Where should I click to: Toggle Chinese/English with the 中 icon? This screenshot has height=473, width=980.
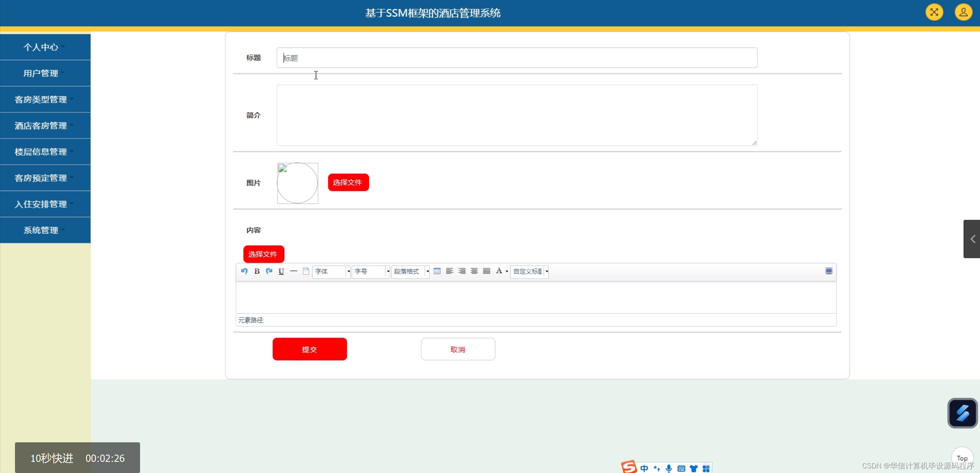click(644, 468)
